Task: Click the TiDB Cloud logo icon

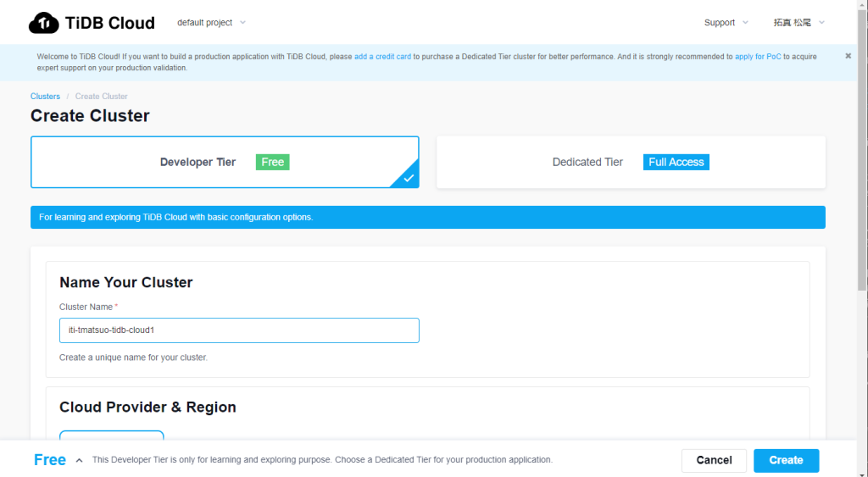Action: (44, 23)
